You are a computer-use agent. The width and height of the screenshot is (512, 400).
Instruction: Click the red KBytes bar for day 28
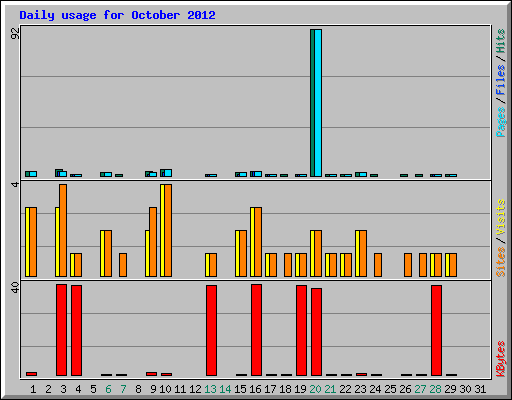[x=436, y=330]
